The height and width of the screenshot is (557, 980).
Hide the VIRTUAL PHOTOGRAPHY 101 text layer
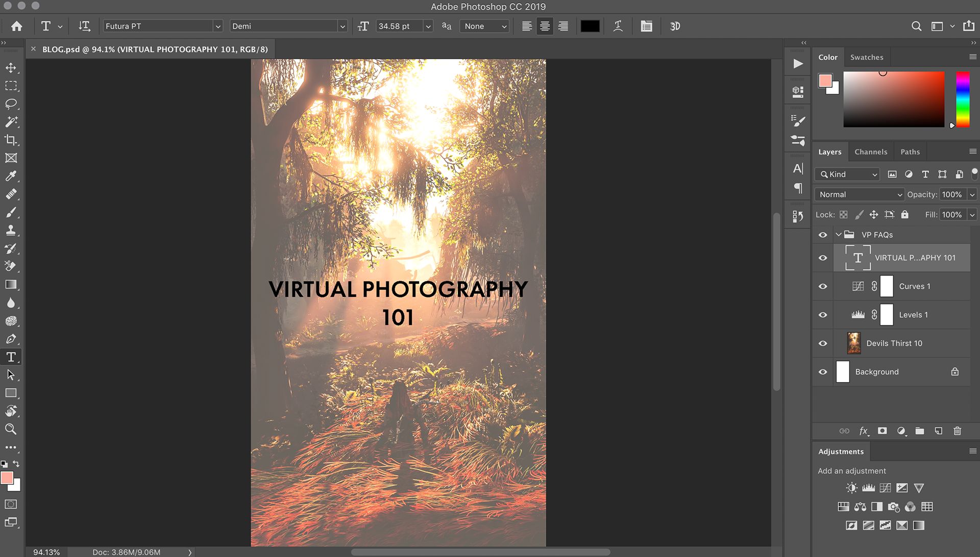823,258
